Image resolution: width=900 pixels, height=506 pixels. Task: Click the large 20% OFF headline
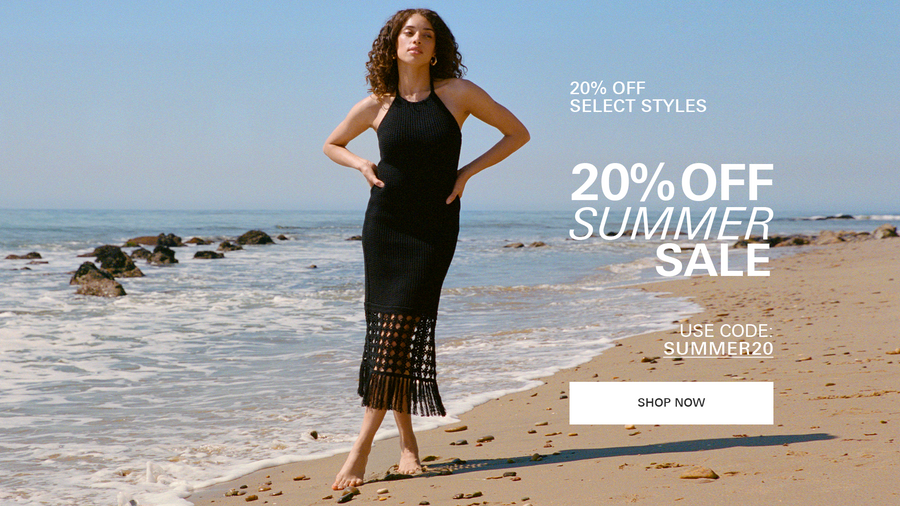tap(672, 182)
